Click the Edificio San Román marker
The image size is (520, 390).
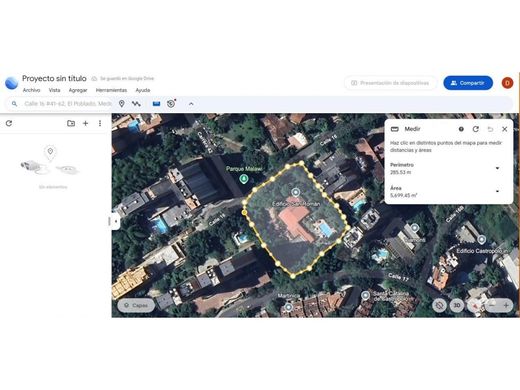(x=295, y=192)
